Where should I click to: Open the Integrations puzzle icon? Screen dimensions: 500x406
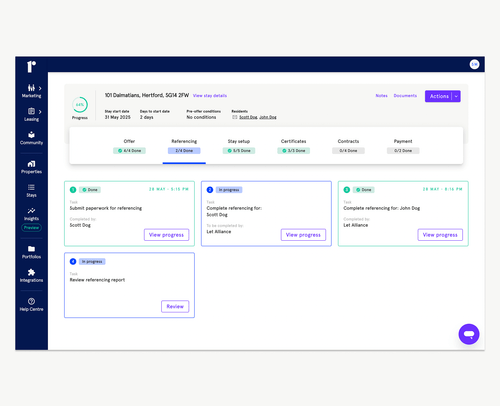(31, 272)
